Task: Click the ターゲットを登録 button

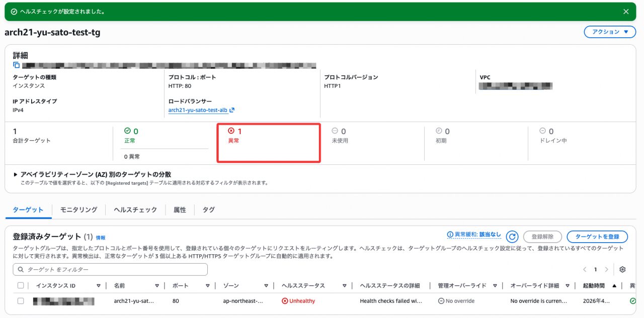Action: pyautogui.click(x=597, y=237)
